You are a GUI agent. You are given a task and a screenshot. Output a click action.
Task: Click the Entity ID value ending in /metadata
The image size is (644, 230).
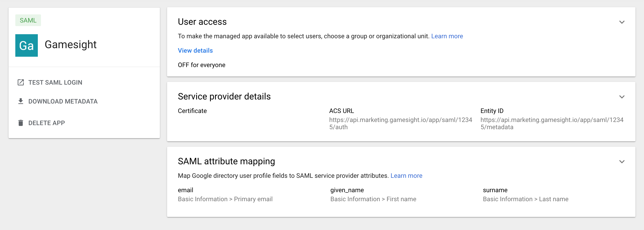pyautogui.click(x=552, y=123)
